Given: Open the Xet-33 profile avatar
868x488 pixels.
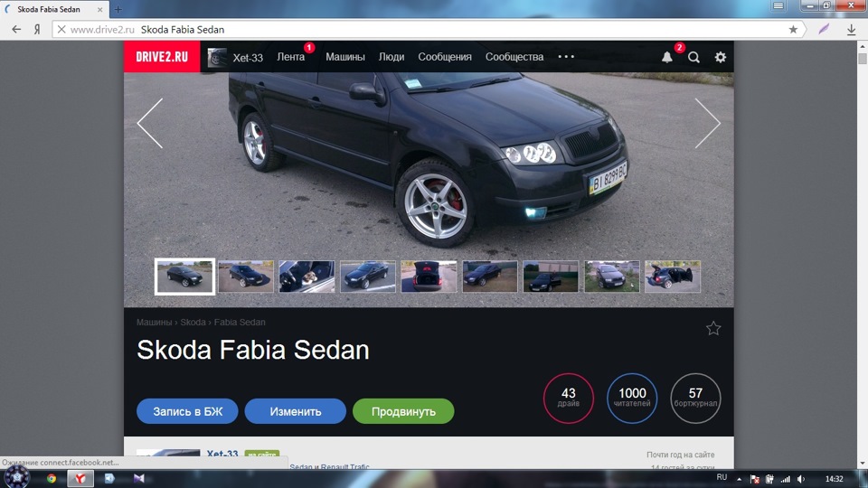Looking at the screenshot, I should pos(217,57).
